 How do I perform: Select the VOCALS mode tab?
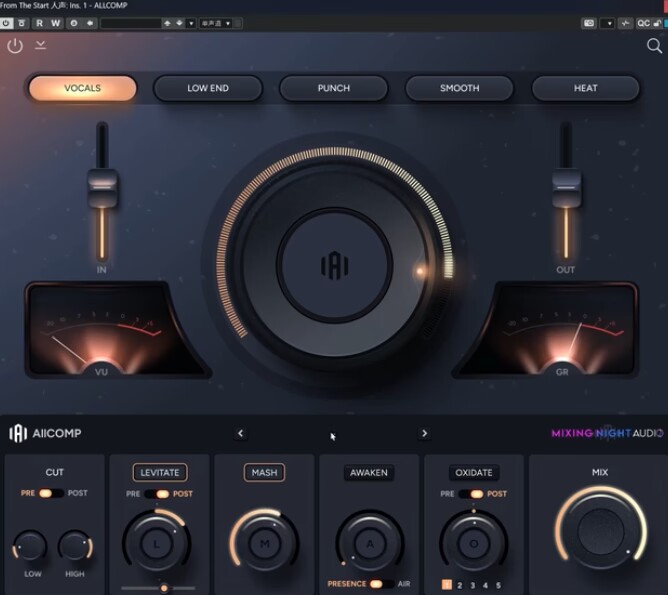point(83,88)
